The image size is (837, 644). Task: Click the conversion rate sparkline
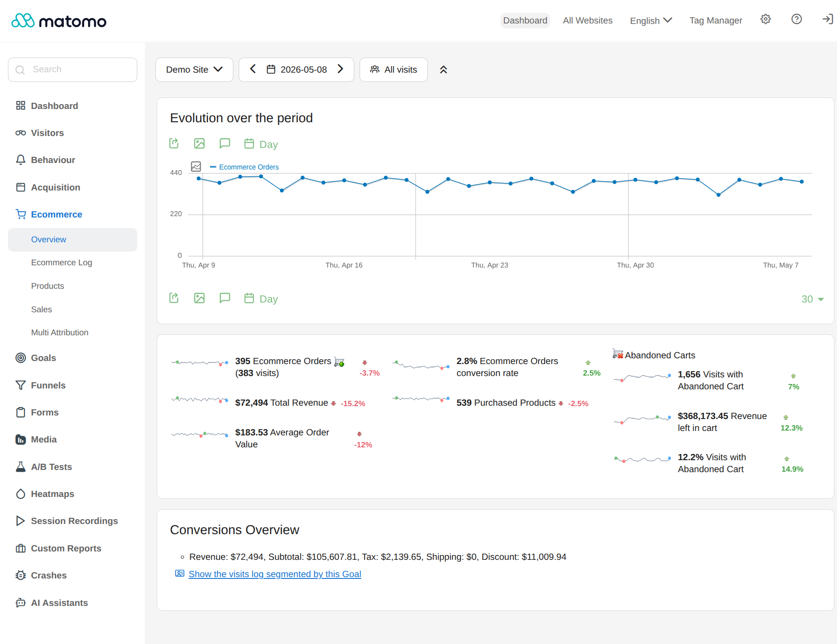[421, 365]
